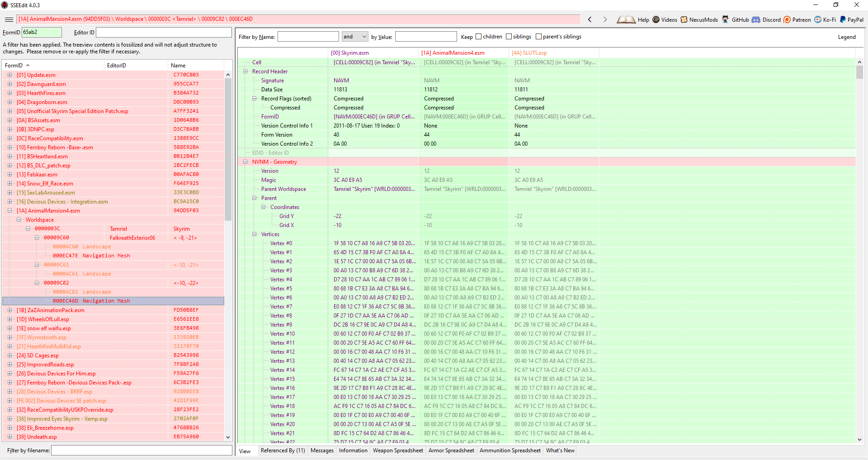Select the [25] ImprovedRoads.esp row
The width and height of the screenshot is (868, 460).
(x=113, y=365)
